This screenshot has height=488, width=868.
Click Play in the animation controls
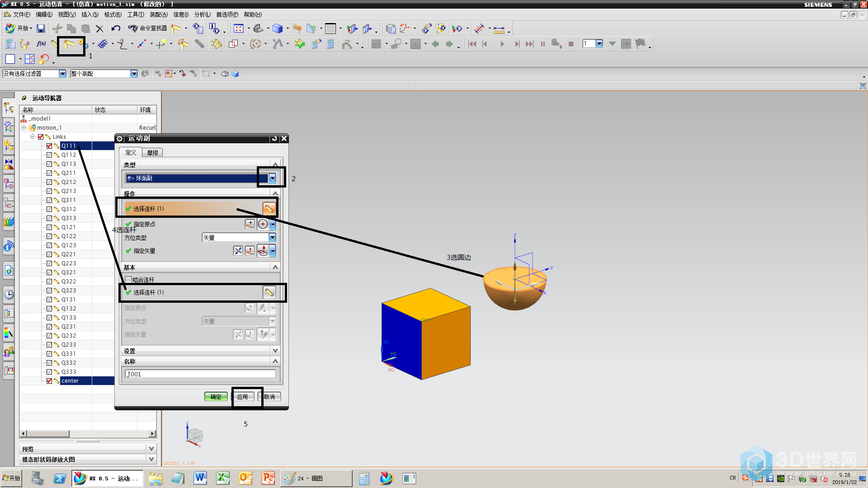point(502,44)
